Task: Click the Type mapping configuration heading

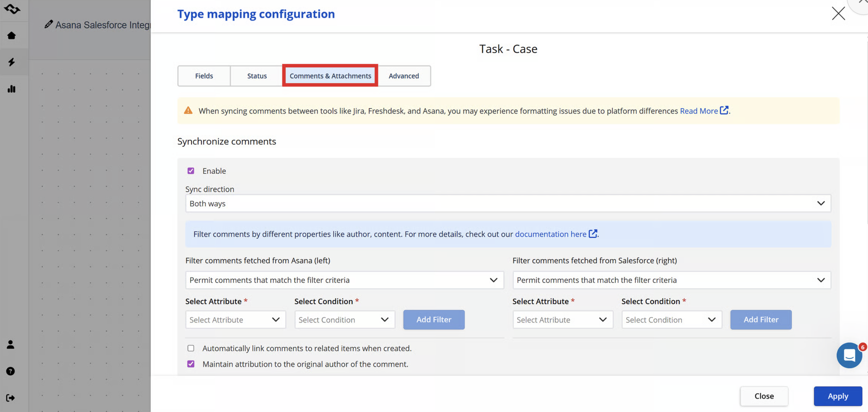Action: pos(256,14)
